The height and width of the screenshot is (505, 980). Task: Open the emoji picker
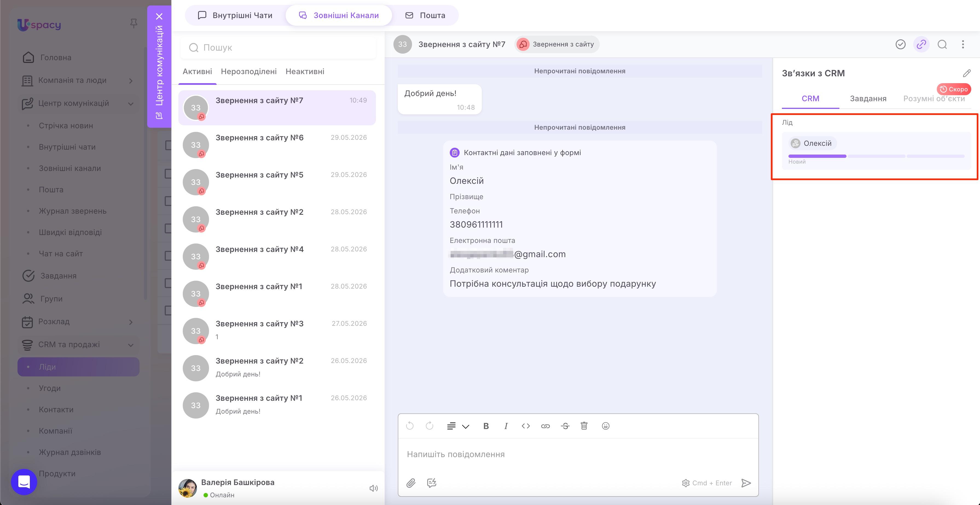click(605, 426)
